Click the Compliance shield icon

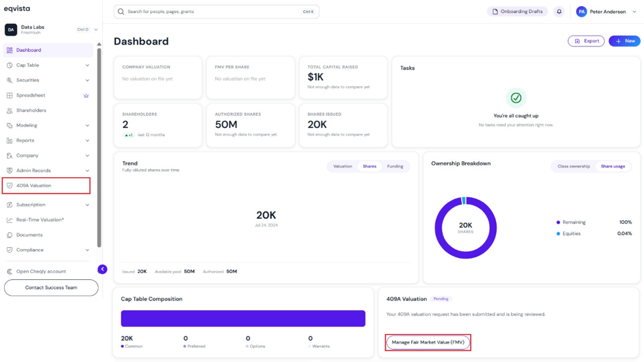(10, 250)
